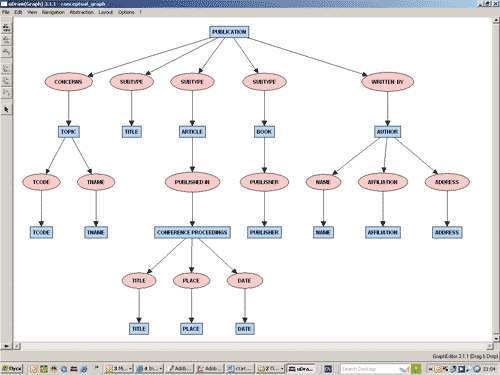Select the SUBTYPE oval above the TITLE box
Screen dimensions: 500x375
coord(132,82)
